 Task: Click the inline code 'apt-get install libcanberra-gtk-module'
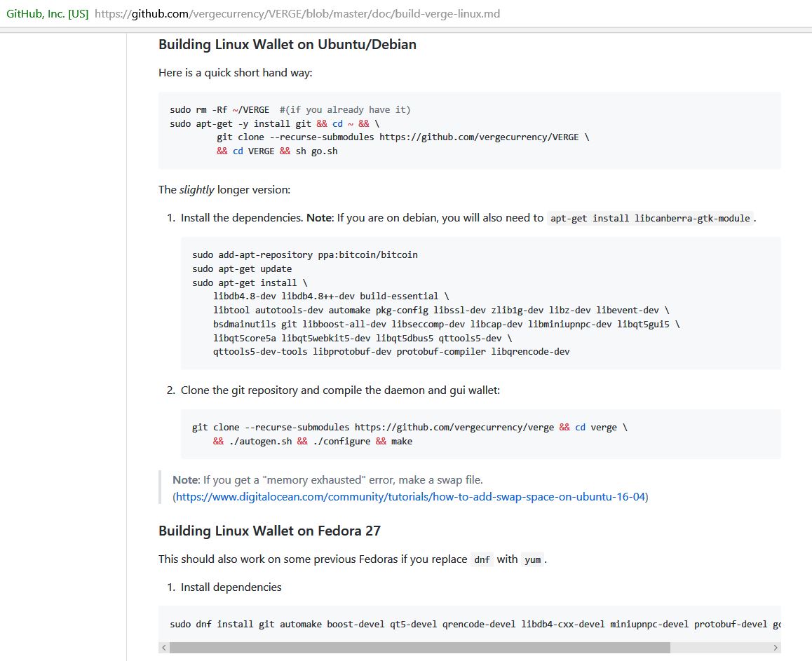651,218
